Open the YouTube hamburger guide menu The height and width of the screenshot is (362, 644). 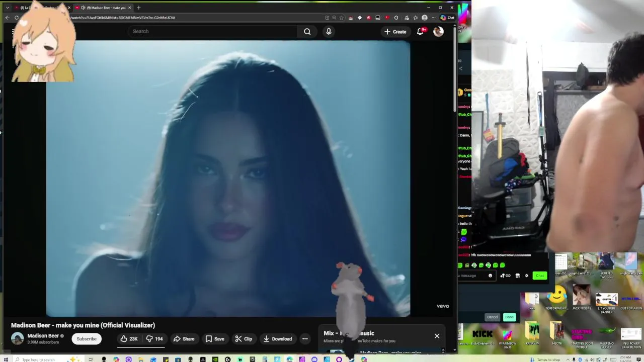pyautogui.click(x=13, y=31)
